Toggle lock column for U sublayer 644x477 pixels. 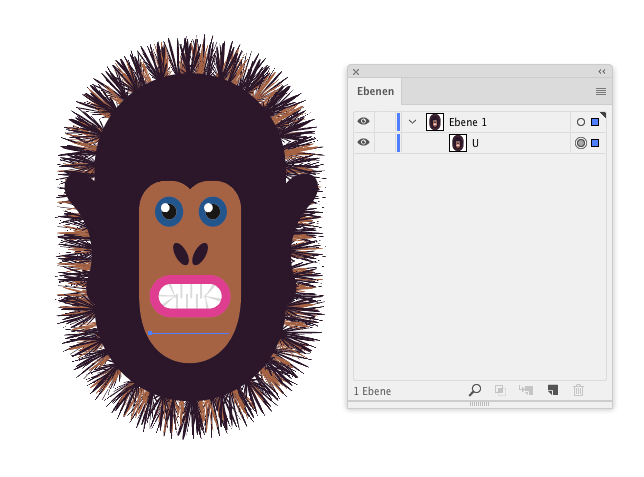click(385, 143)
